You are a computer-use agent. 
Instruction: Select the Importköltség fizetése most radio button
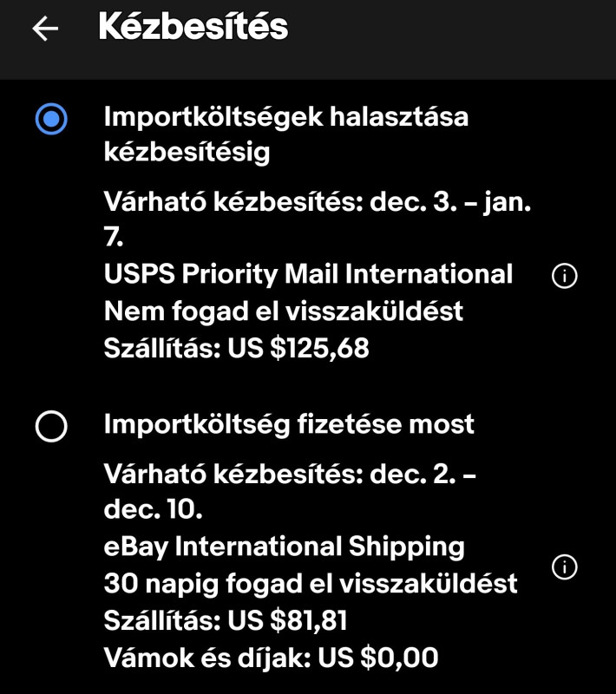pos(51,426)
